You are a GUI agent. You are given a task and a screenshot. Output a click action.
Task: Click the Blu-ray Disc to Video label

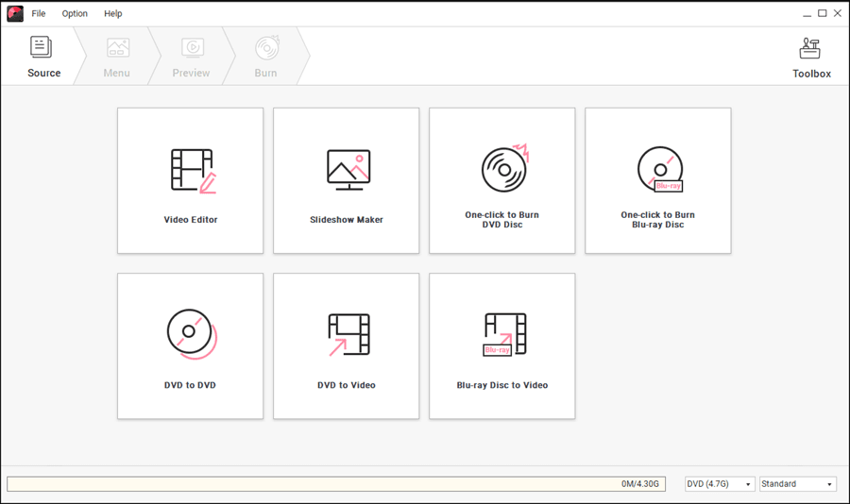click(502, 385)
